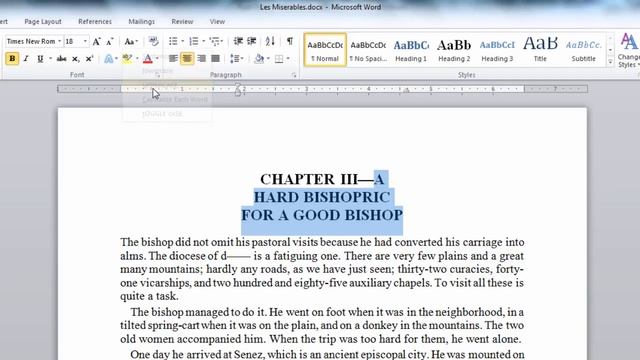Image resolution: width=640 pixels, height=360 pixels.
Task: Apply the yellow text highlight color
Action: coord(127,59)
